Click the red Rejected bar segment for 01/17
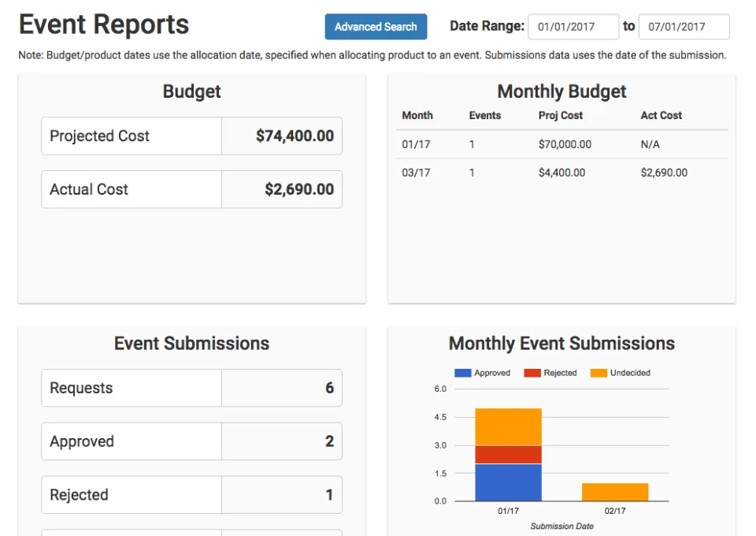Viewport: 756px width, 536px height. click(508, 455)
